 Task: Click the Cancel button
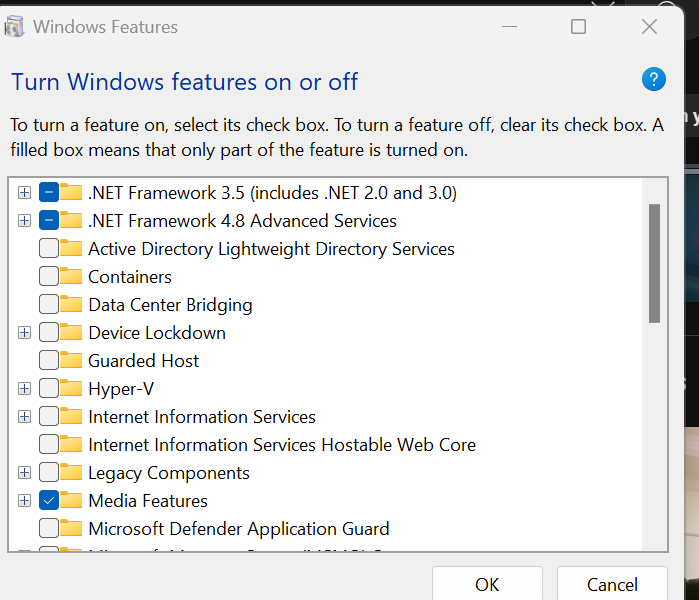pos(612,584)
